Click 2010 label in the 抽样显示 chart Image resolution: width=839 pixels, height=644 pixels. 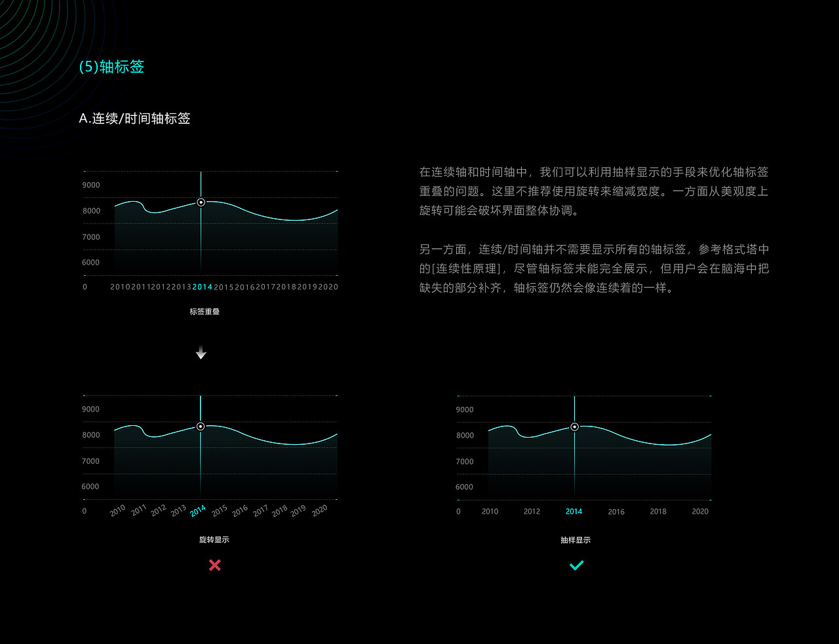tap(490, 512)
